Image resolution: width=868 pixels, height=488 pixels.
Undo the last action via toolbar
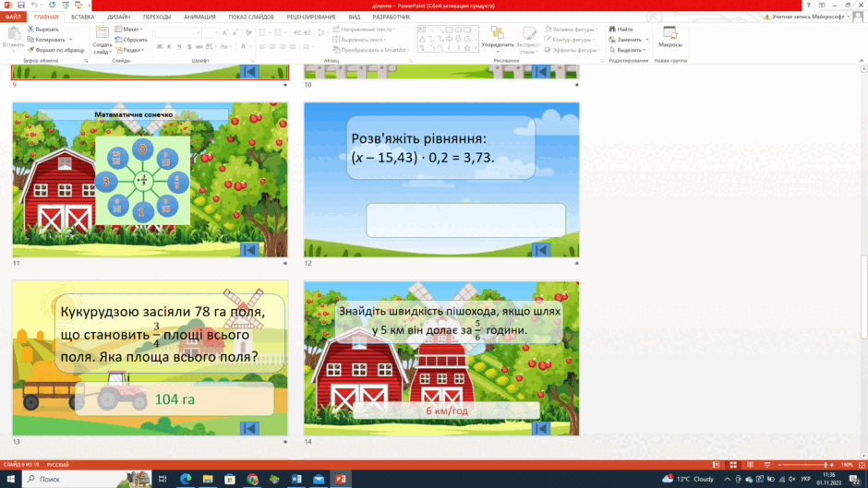34,5
